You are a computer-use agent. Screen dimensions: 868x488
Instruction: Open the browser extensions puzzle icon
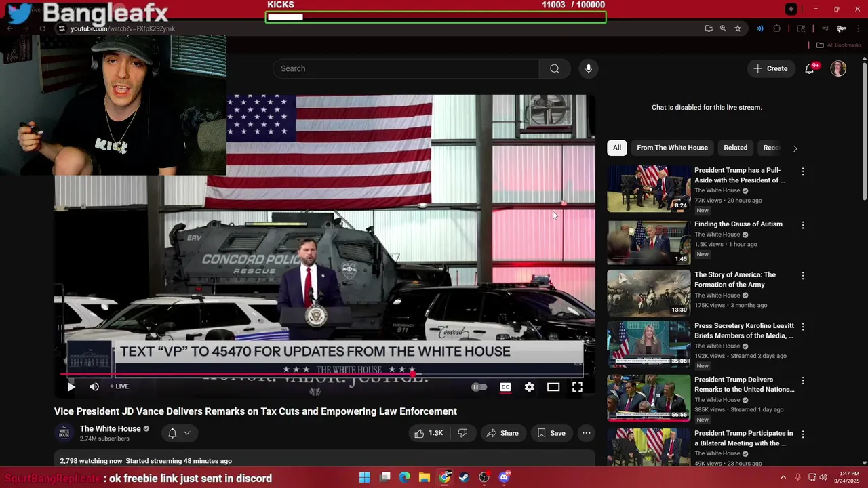pyautogui.click(x=777, y=28)
